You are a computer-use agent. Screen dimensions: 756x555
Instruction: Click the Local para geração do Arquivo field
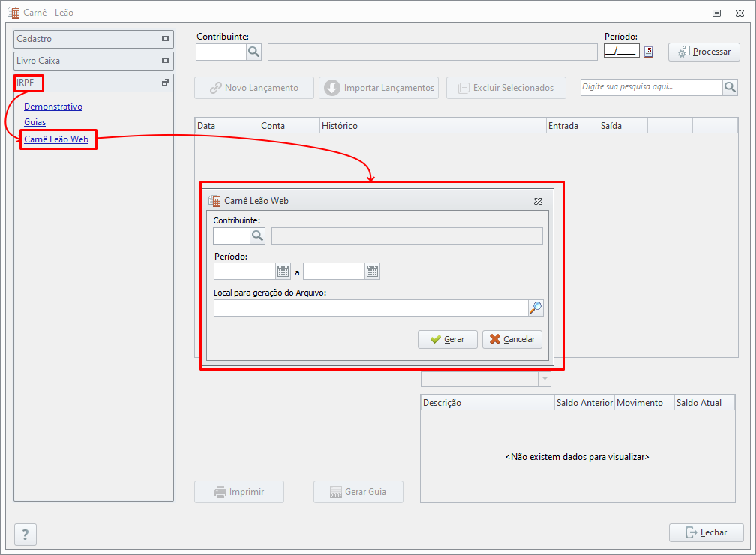(370, 307)
